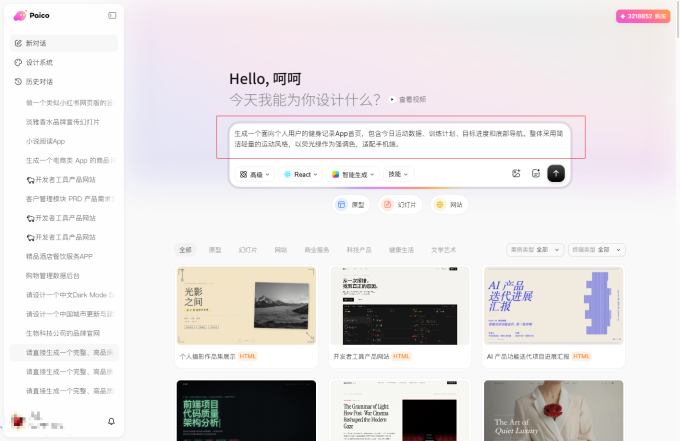This screenshot has height=441, width=680.
Task: Open the 光影之间 photography portfolio thumbnail
Action: point(246,306)
